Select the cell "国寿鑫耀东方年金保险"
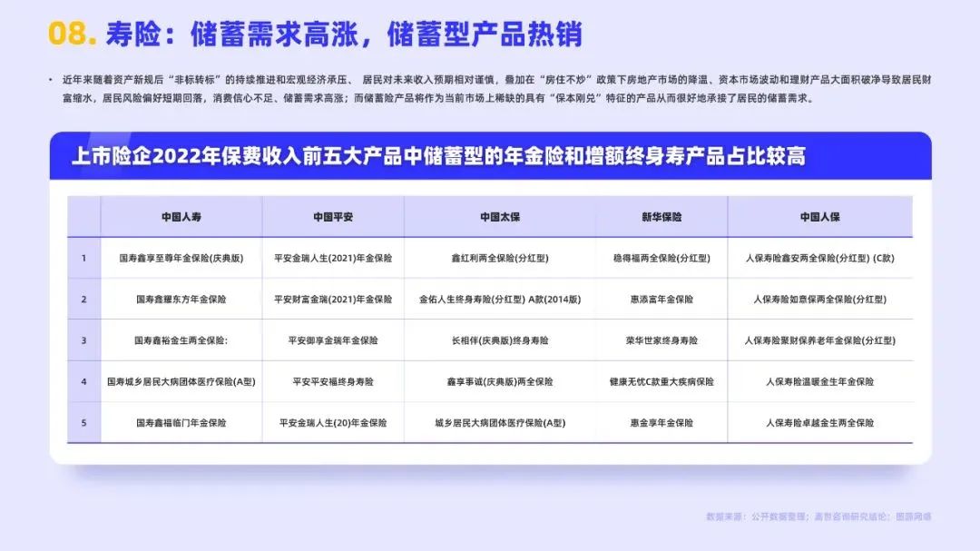The image size is (980, 551). (181, 299)
